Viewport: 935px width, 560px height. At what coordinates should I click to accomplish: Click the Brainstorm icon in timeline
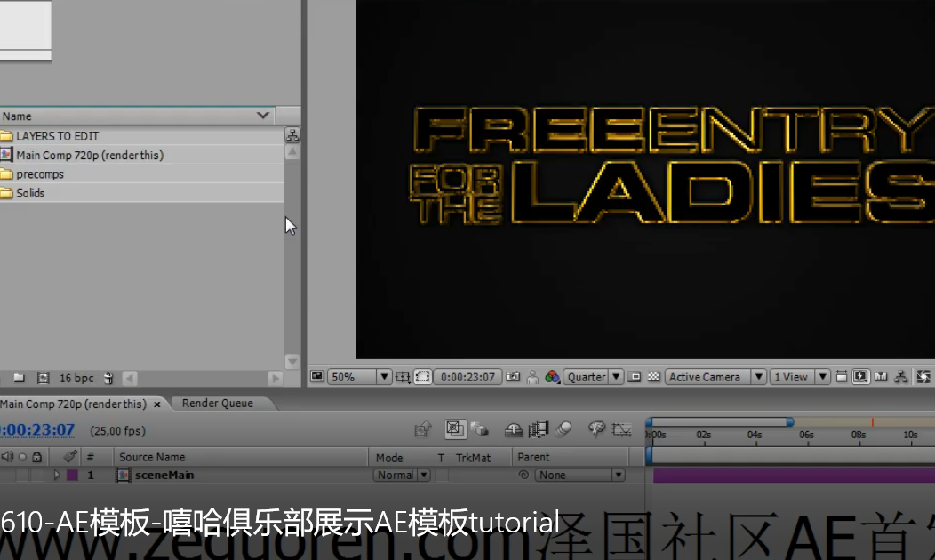click(x=596, y=428)
